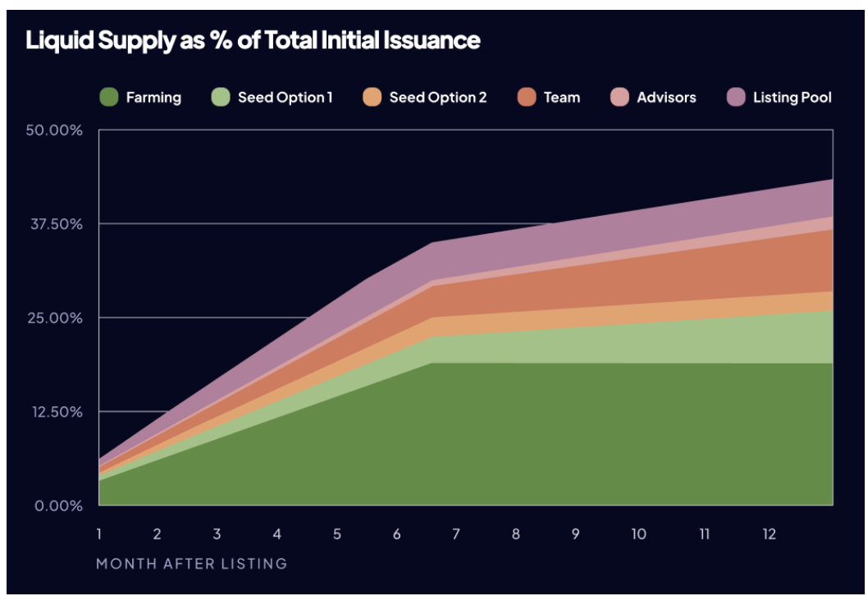
Task: Click the 12.50% y-axis label
Action: pyautogui.click(x=57, y=411)
